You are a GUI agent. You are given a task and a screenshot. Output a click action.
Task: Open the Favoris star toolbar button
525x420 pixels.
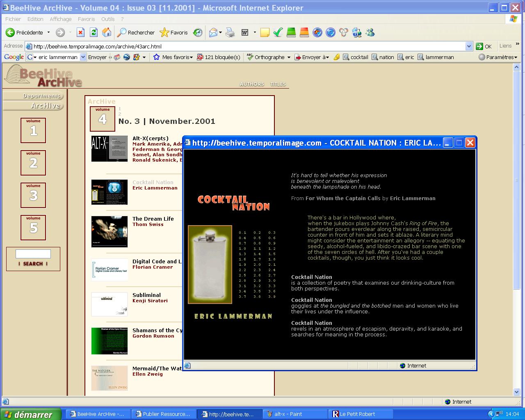(173, 32)
